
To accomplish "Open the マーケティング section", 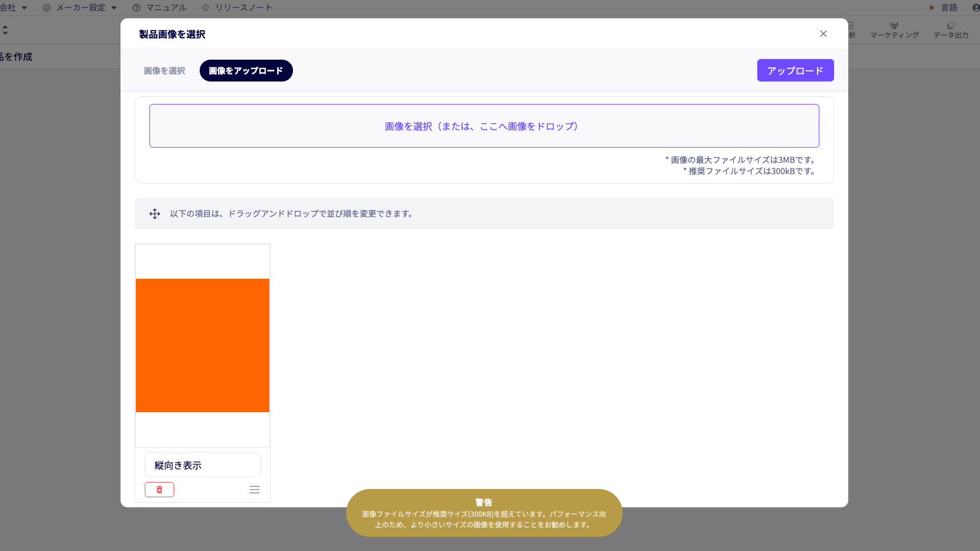I will point(894,30).
